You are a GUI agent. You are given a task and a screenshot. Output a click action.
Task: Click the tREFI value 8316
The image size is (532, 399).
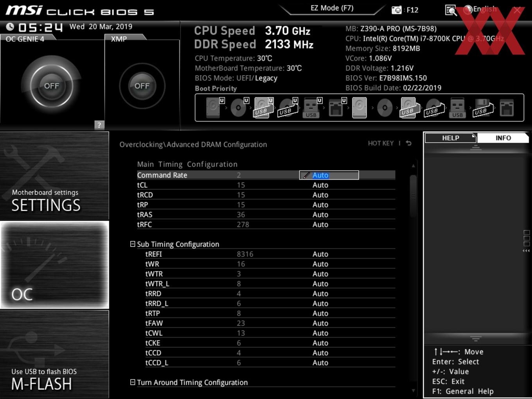point(245,254)
